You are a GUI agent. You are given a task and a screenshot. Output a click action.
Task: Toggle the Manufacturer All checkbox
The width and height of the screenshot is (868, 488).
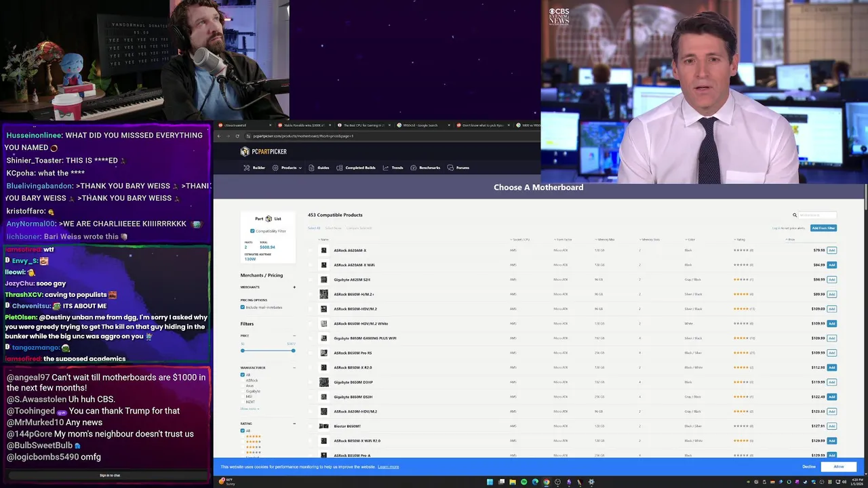(x=243, y=375)
